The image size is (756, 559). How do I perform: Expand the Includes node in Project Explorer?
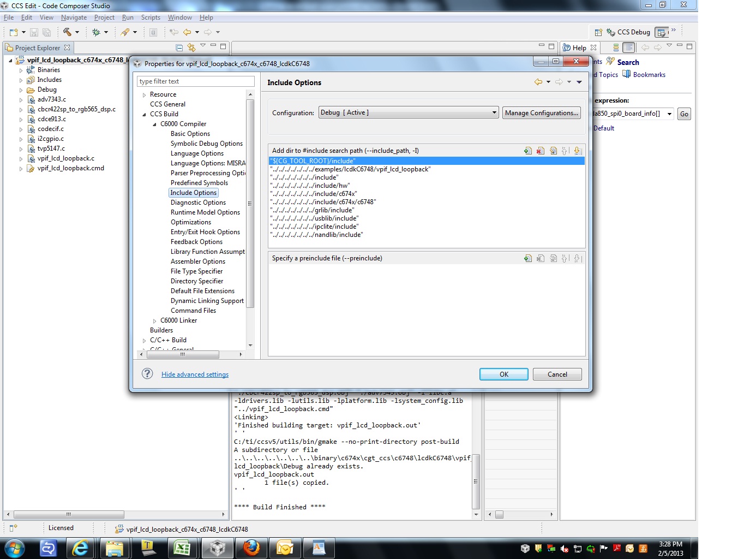pyautogui.click(x=21, y=80)
